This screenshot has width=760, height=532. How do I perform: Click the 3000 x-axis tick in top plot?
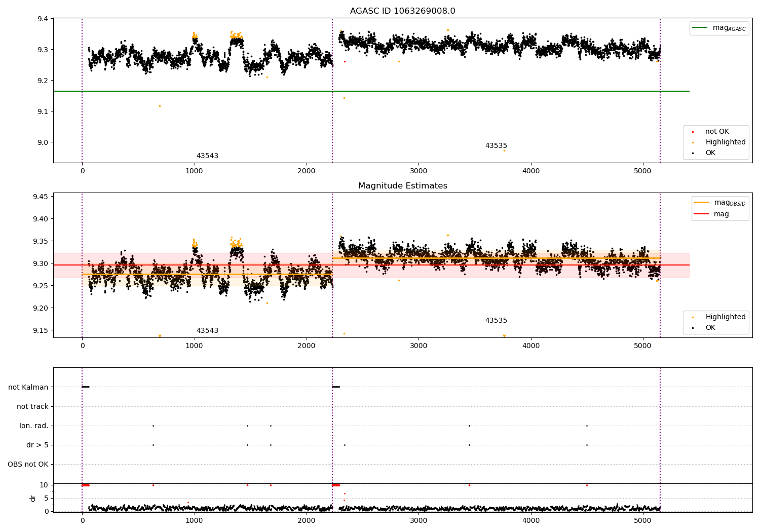pyautogui.click(x=419, y=171)
